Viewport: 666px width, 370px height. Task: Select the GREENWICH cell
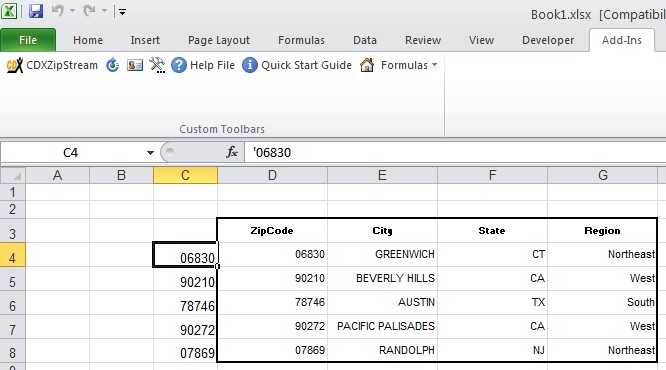[x=382, y=255]
